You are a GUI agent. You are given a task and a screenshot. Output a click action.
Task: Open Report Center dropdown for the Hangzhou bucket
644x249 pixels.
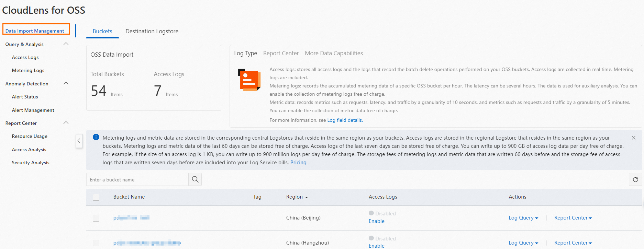click(x=573, y=243)
